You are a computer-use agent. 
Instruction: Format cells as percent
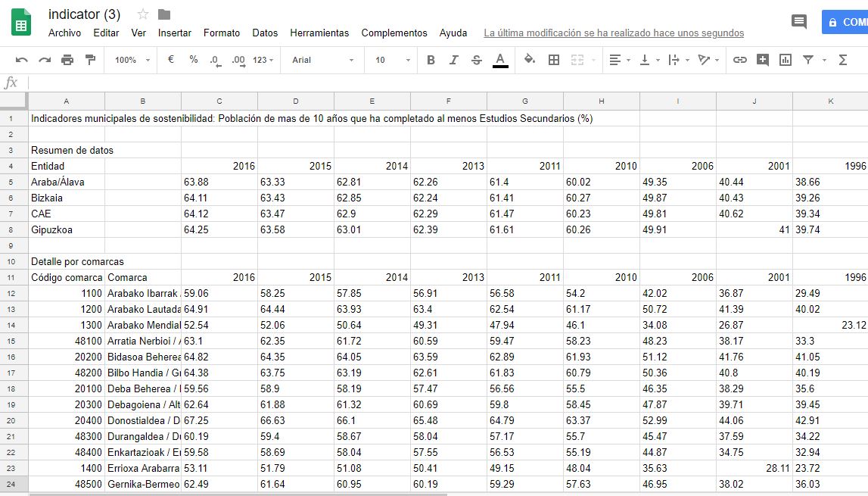click(193, 59)
